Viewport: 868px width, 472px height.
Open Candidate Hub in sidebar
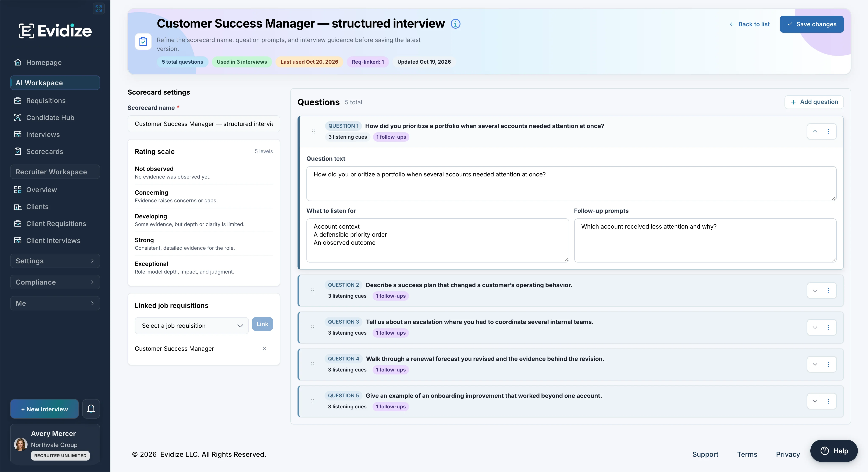coord(55,118)
